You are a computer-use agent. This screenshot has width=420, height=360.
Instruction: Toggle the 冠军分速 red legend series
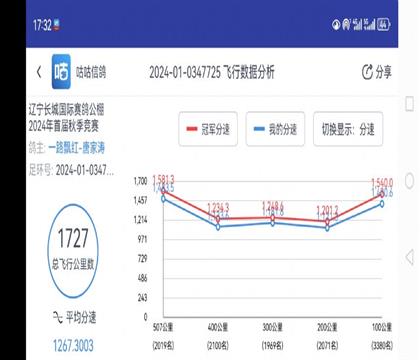pyautogui.click(x=208, y=129)
